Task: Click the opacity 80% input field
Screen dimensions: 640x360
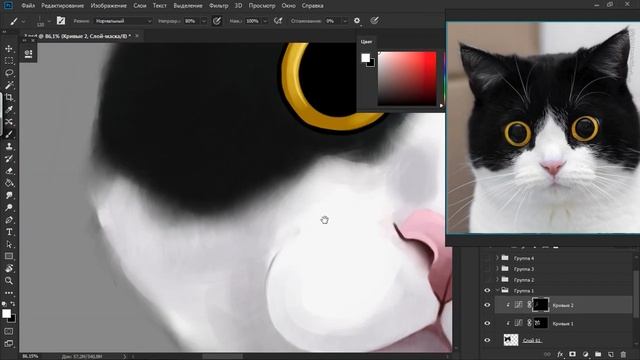Action: 191,21
